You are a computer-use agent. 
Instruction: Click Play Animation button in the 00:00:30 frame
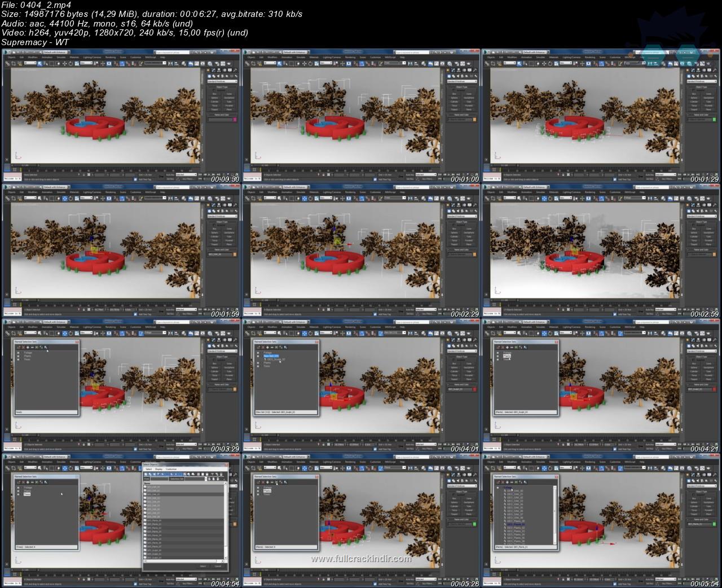(209, 174)
